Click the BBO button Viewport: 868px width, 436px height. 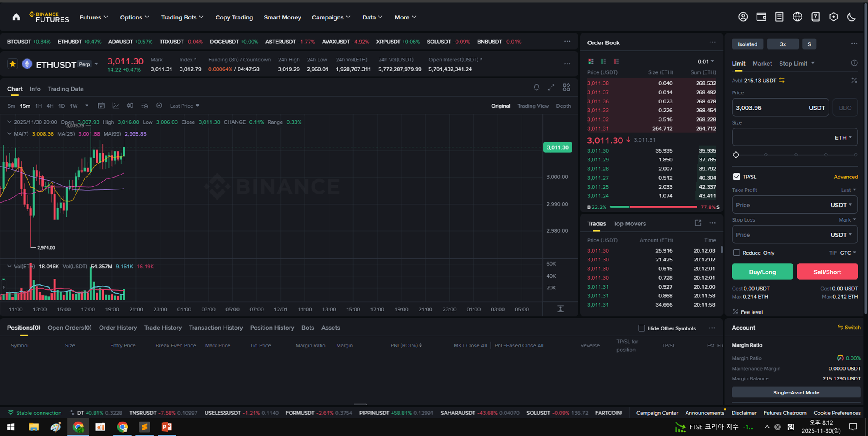coord(845,108)
